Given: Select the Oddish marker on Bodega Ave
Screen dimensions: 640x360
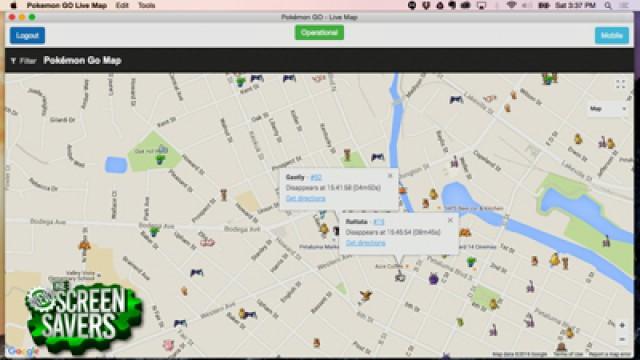Looking at the screenshot, I should (x=154, y=232).
